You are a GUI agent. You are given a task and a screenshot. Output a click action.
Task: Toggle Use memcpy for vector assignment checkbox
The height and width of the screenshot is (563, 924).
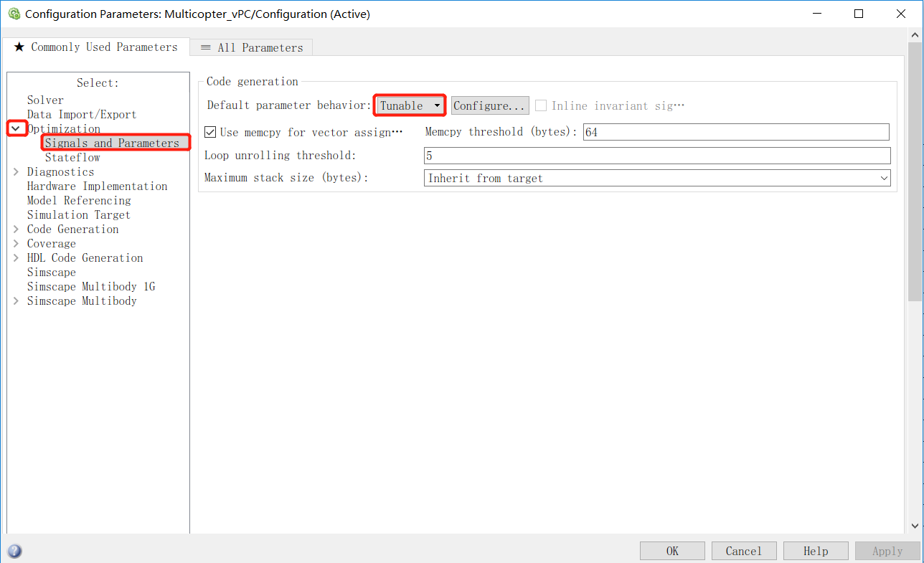point(210,132)
